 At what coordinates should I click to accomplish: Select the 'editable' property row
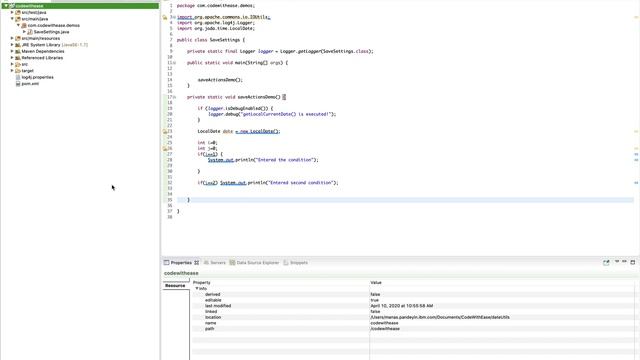[x=412, y=300]
